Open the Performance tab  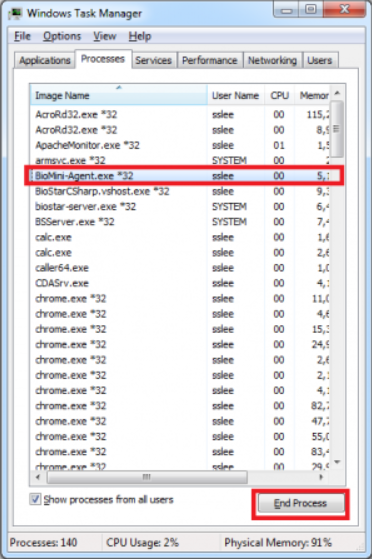point(210,60)
